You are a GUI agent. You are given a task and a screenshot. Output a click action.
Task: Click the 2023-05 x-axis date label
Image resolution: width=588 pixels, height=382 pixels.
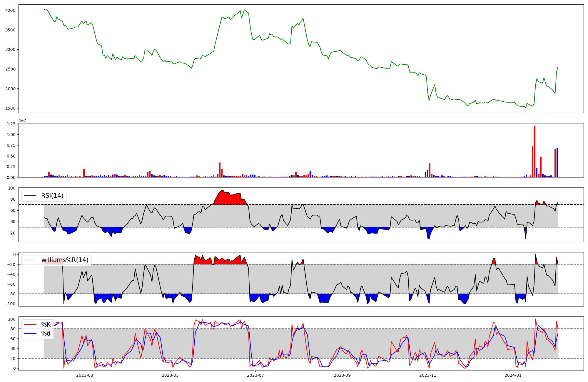[170, 375]
